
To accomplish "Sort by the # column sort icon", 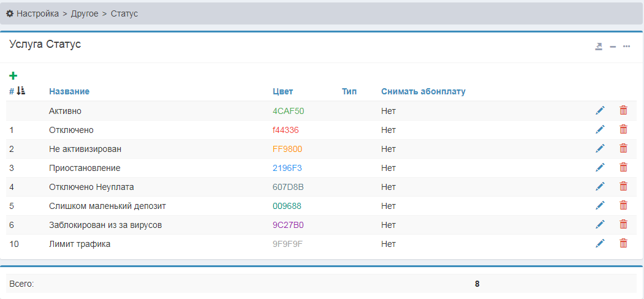I will coord(21,91).
